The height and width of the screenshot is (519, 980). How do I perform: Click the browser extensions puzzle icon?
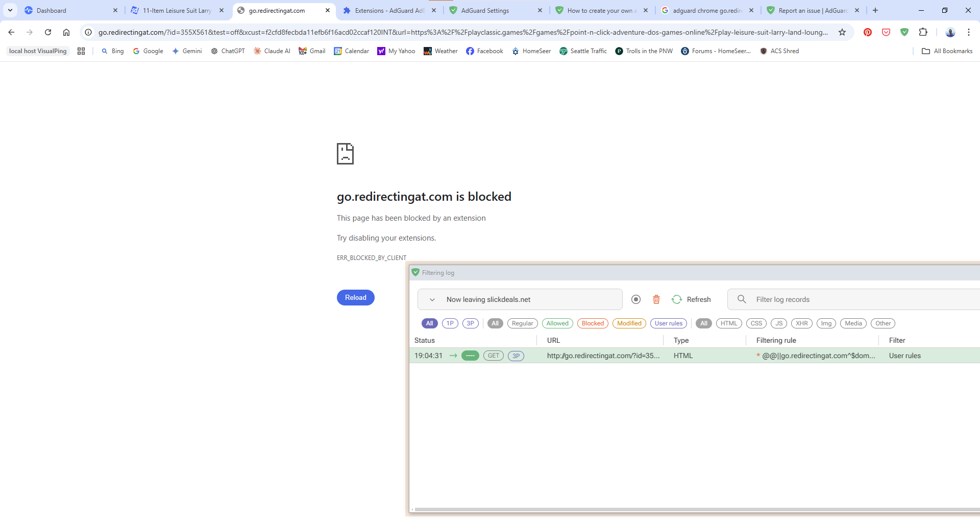(x=924, y=32)
